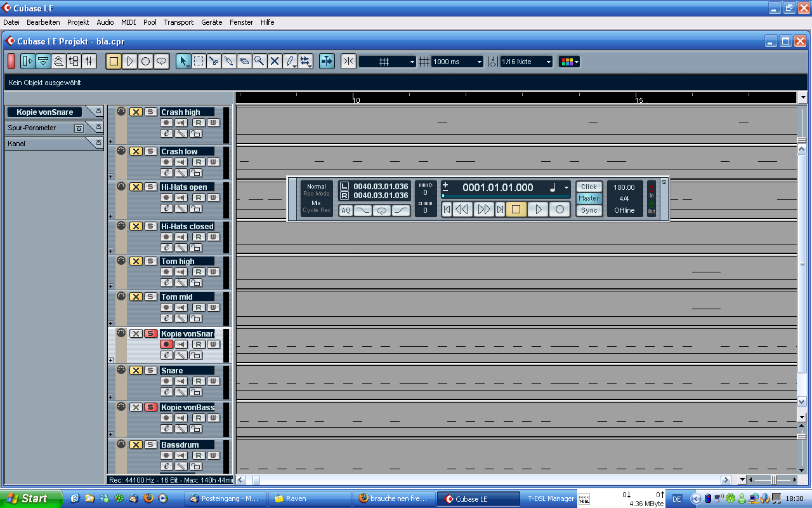
Task: Select the Draw pencil tool
Action: pos(291,62)
